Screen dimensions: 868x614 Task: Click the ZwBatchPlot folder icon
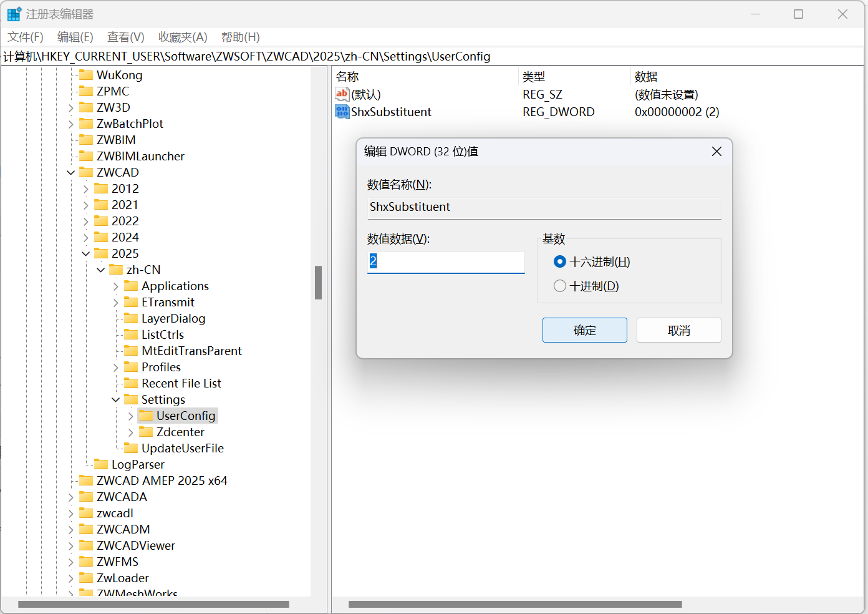point(86,124)
